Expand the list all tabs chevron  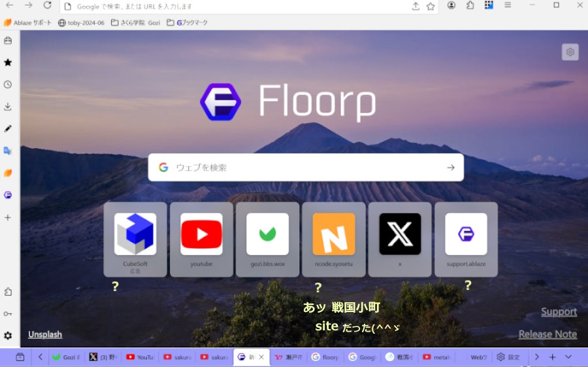(x=568, y=357)
